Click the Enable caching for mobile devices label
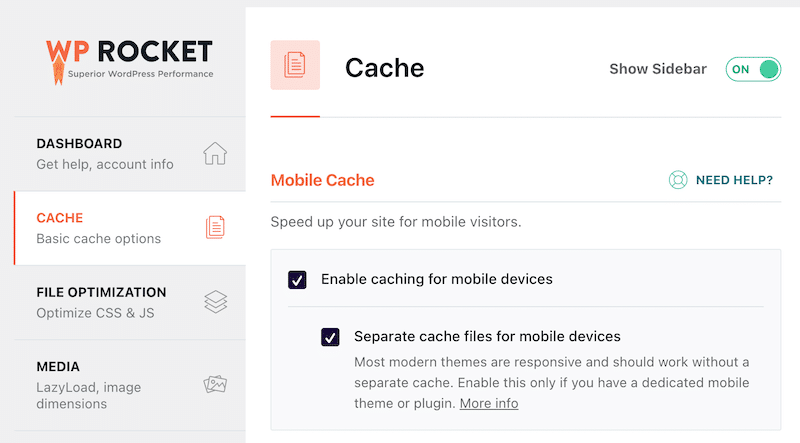The height and width of the screenshot is (443, 800). coord(436,279)
